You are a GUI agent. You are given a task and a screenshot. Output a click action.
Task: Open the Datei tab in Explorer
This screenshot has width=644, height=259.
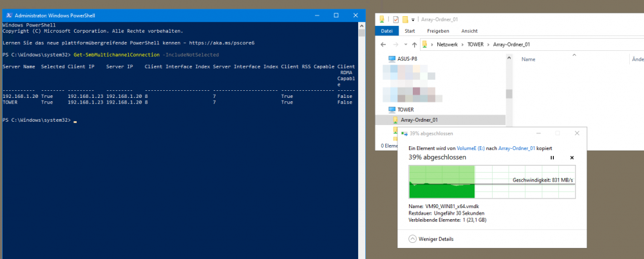click(387, 31)
